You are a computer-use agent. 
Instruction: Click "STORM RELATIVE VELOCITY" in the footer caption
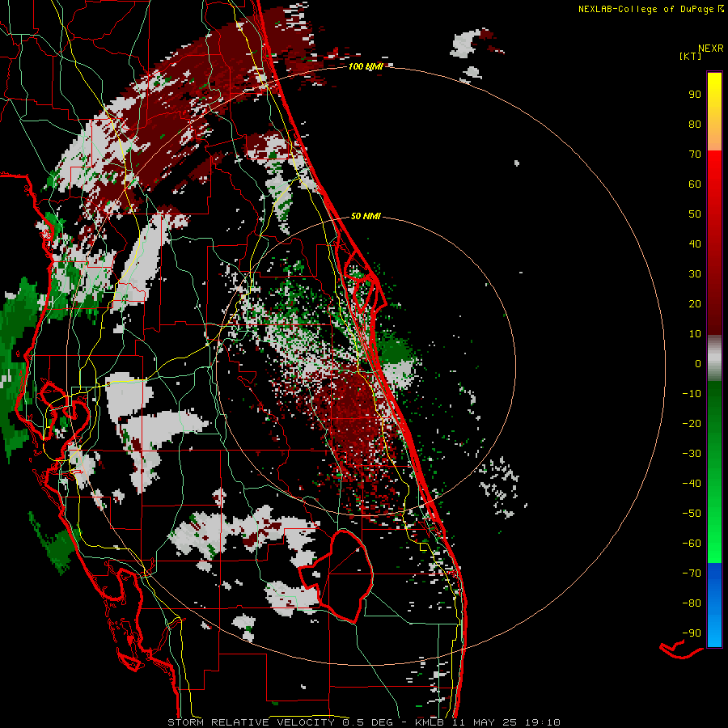[x=251, y=722]
